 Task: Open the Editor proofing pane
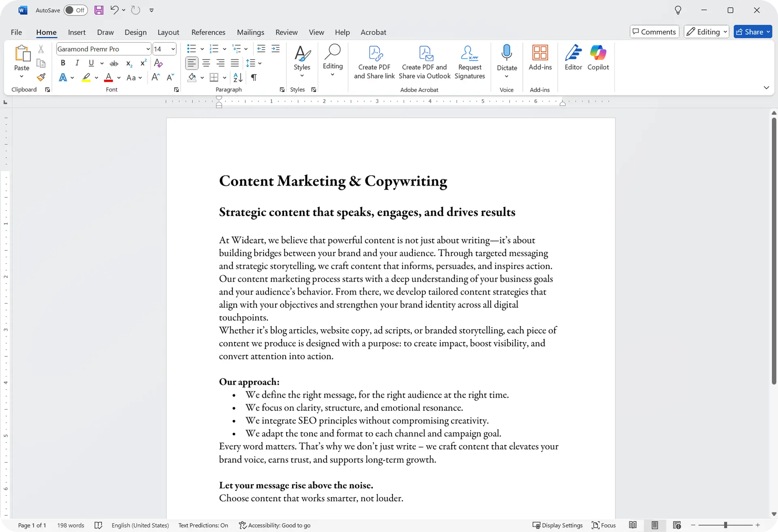click(x=573, y=58)
